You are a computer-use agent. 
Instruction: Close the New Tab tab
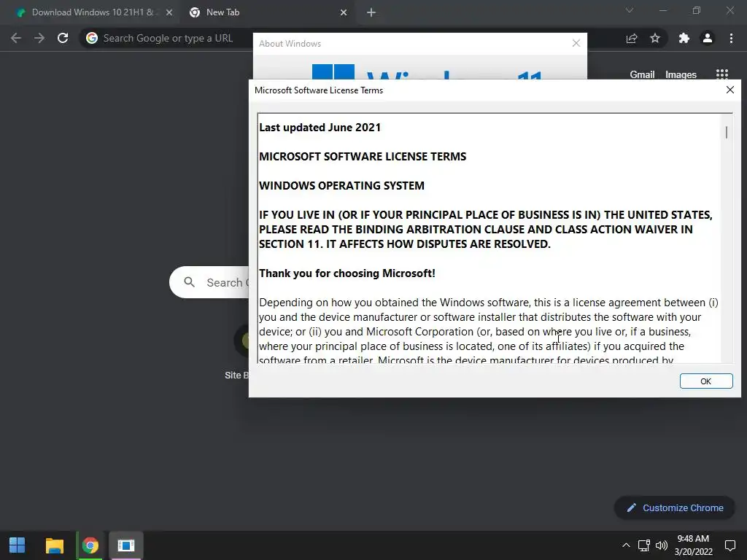344,13
